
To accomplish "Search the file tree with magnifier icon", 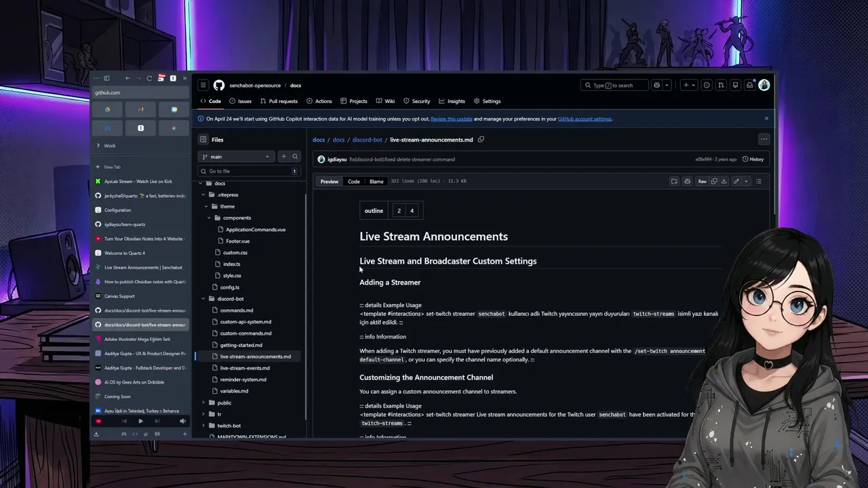I will pos(295,157).
